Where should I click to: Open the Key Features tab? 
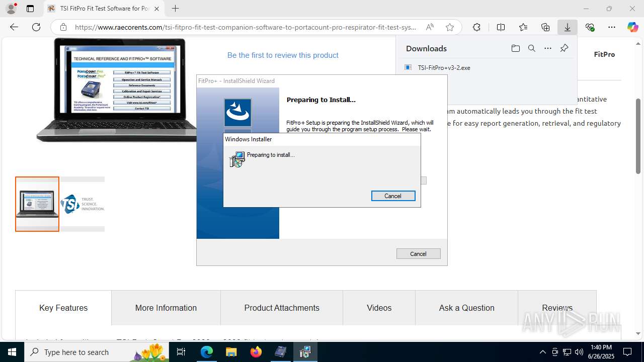63,308
